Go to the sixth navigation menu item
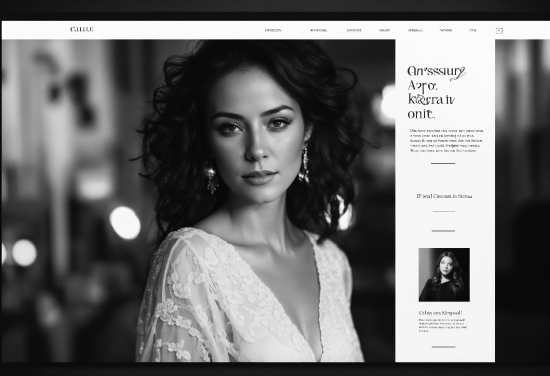 pos(445,30)
